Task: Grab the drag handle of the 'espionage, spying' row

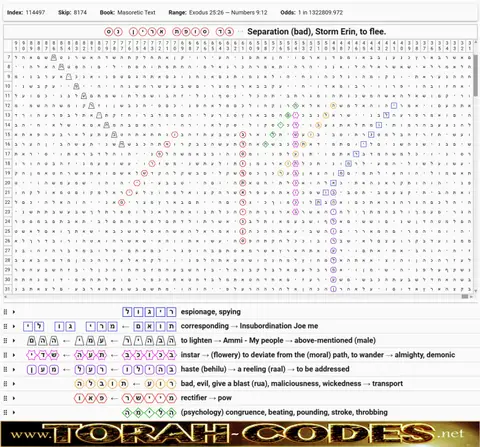Action: [5, 312]
